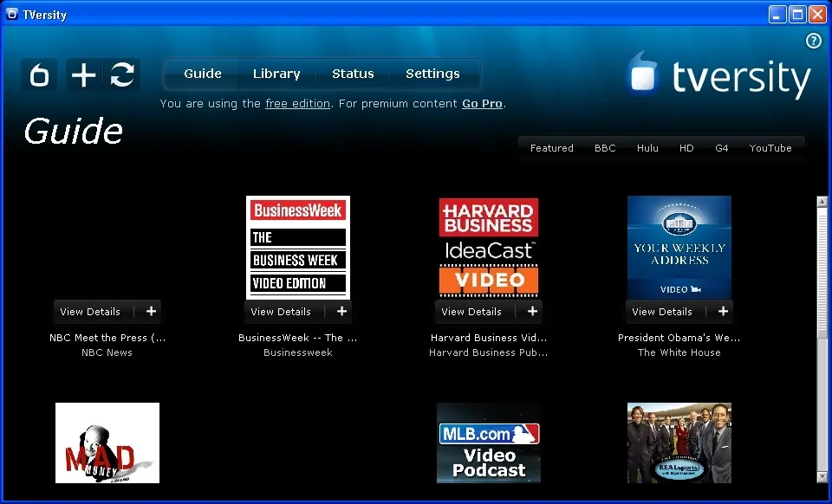Click the Go Pro link
Viewport: 832px width, 504px height.
click(x=482, y=103)
